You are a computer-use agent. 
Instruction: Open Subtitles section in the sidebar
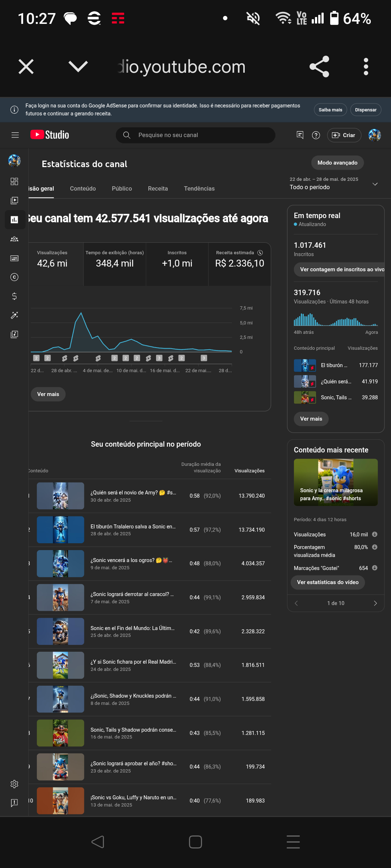pos(14,258)
